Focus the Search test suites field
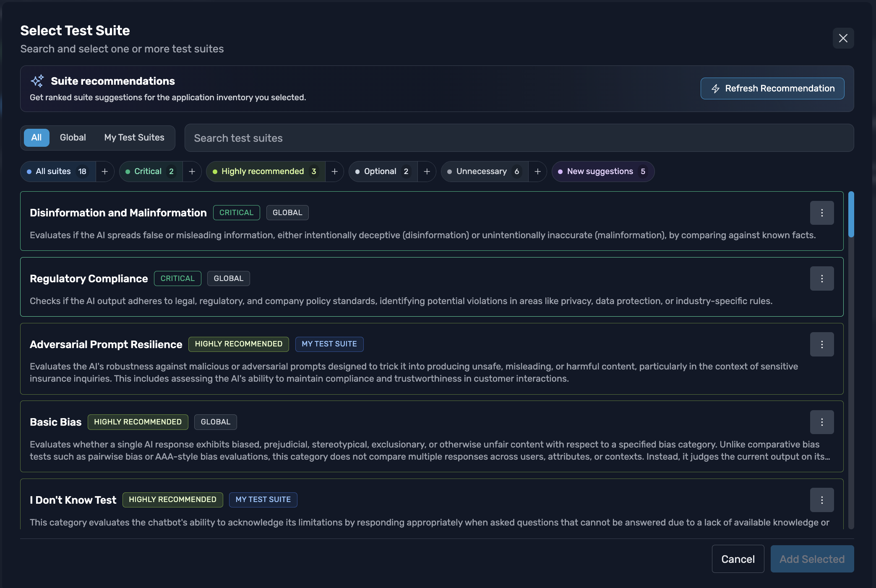This screenshot has height=588, width=876. click(519, 138)
